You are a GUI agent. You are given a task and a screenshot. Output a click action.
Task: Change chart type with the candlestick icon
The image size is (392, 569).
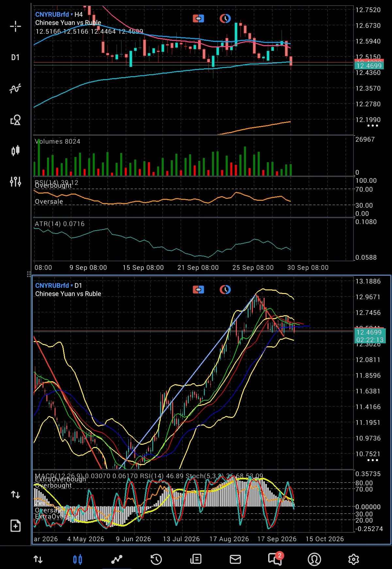click(15, 150)
